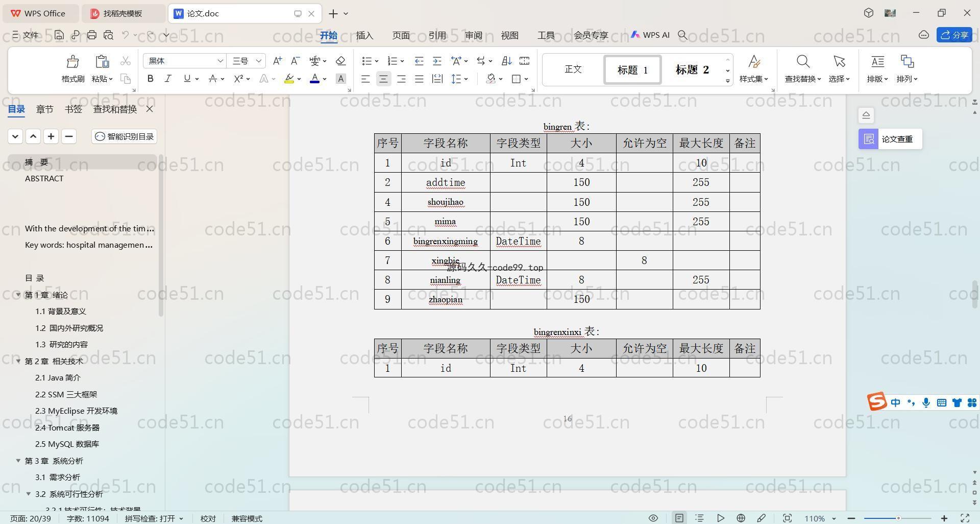The image size is (980, 524).
Task: Toggle spell check 拼写检查 status
Action: tap(154, 518)
